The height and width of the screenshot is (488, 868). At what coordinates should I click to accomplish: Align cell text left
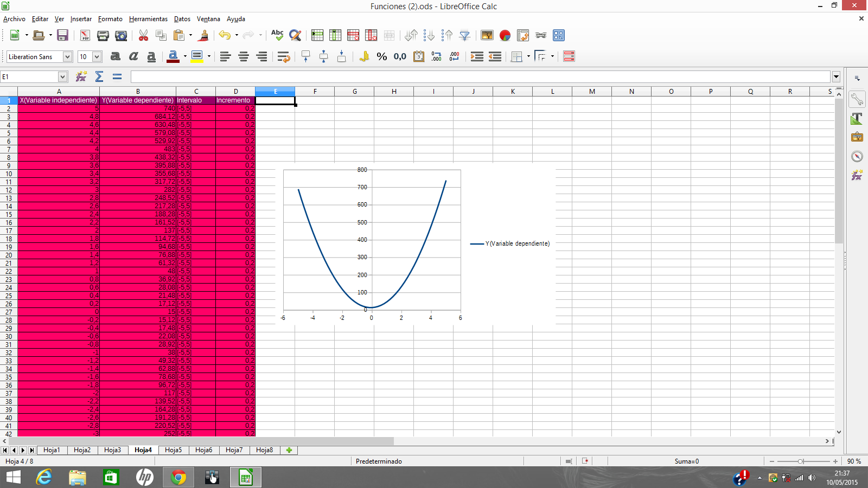226,56
